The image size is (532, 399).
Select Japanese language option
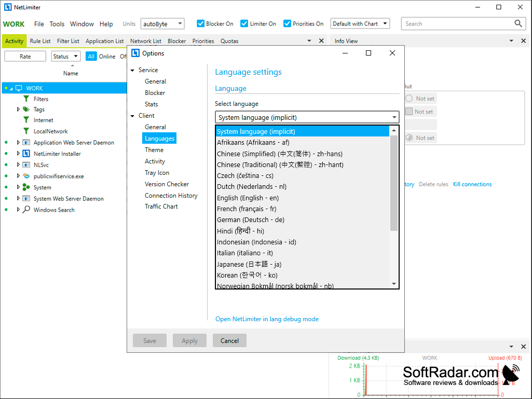coord(302,264)
